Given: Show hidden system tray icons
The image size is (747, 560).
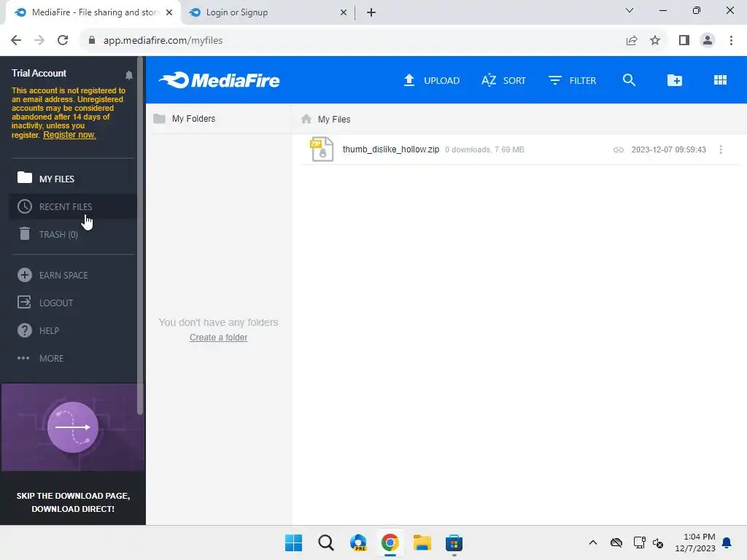Looking at the screenshot, I should (592, 542).
